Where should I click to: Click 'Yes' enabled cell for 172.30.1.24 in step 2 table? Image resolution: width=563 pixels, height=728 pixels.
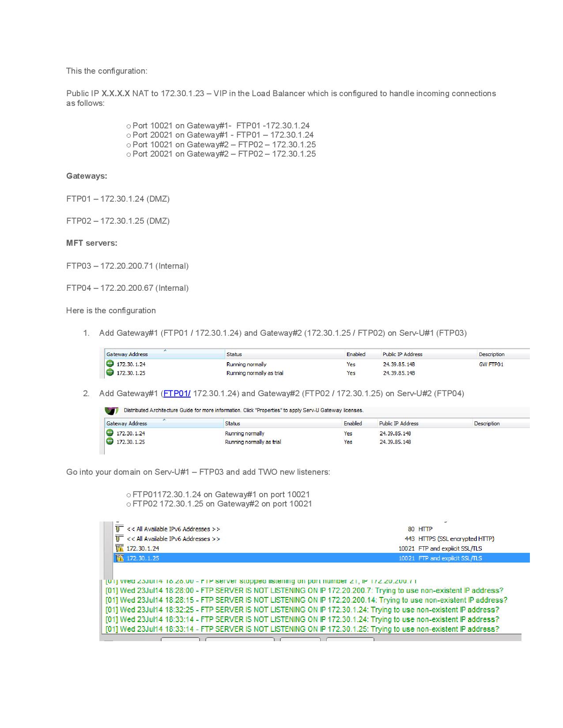(x=348, y=433)
